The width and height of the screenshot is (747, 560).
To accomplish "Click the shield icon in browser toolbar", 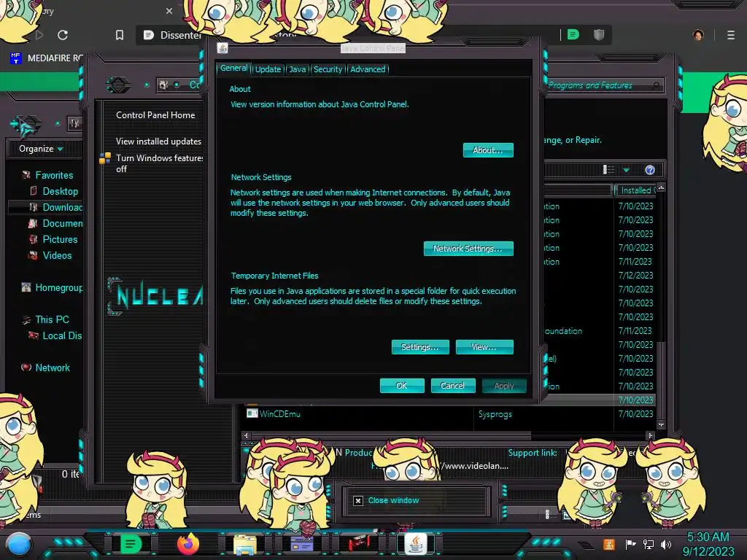I will pyautogui.click(x=599, y=34).
